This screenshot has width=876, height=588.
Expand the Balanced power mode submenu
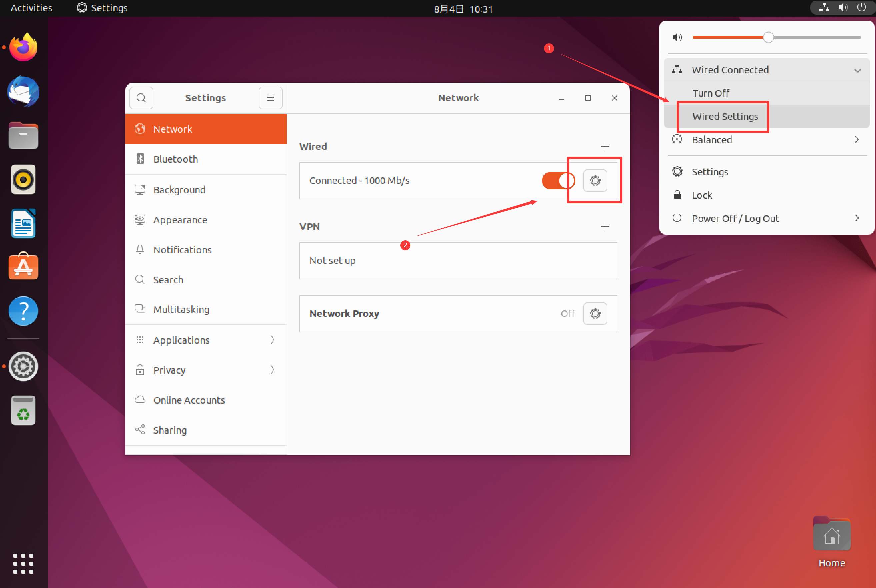click(856, 140)
